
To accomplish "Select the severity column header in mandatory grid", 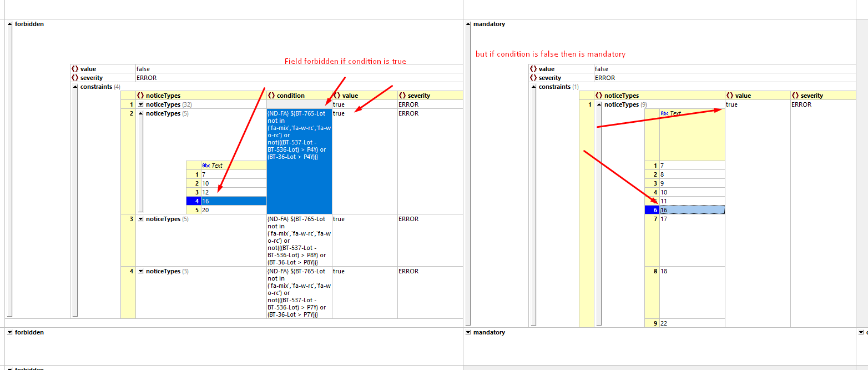I will point(823,96).
